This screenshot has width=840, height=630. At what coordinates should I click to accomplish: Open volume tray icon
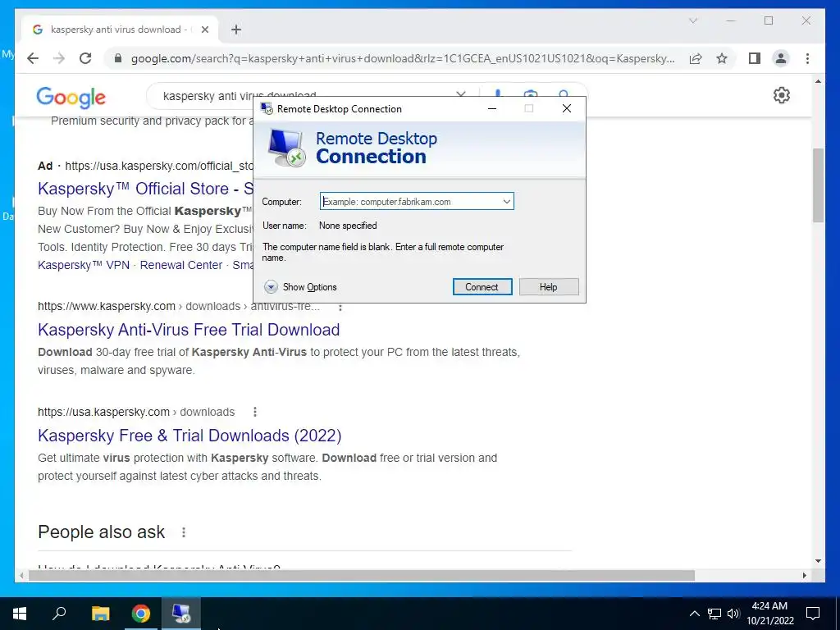[x=733, y=614]
